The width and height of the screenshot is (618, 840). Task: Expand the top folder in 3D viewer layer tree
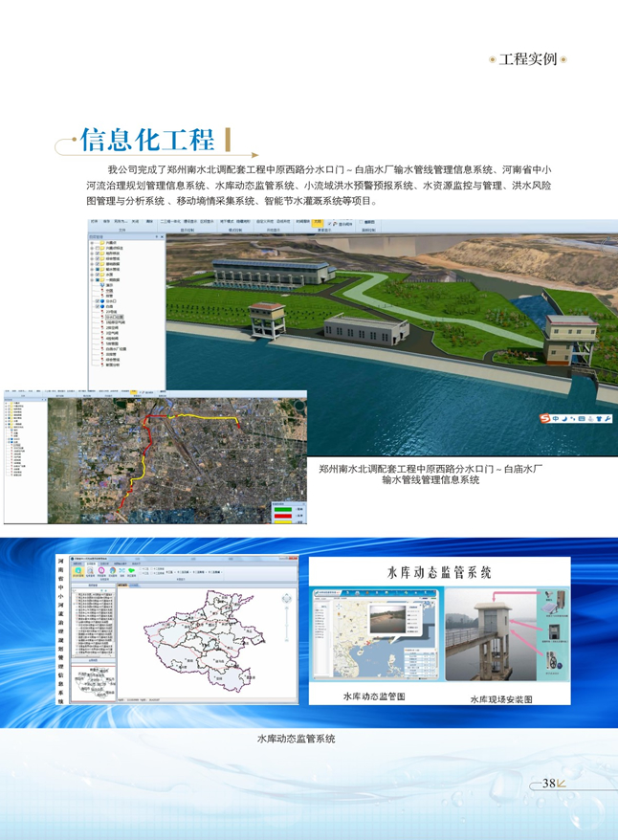coord(93,243)
